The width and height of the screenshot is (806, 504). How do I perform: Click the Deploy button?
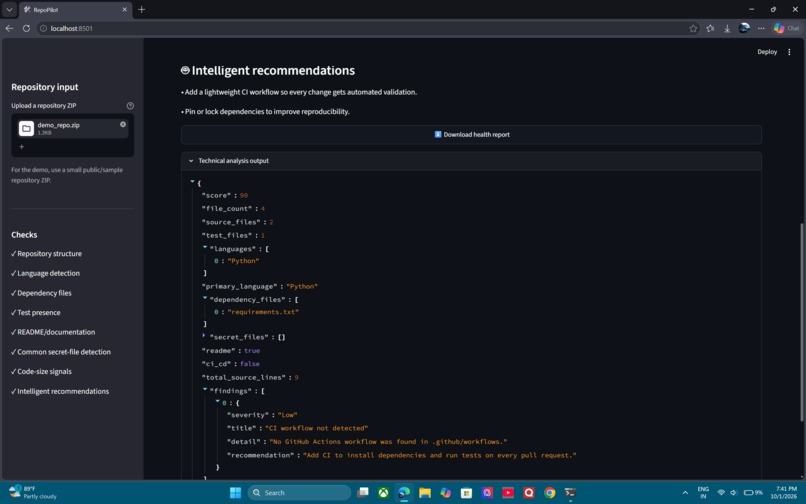pyautogui.click(x=767, y=52)
